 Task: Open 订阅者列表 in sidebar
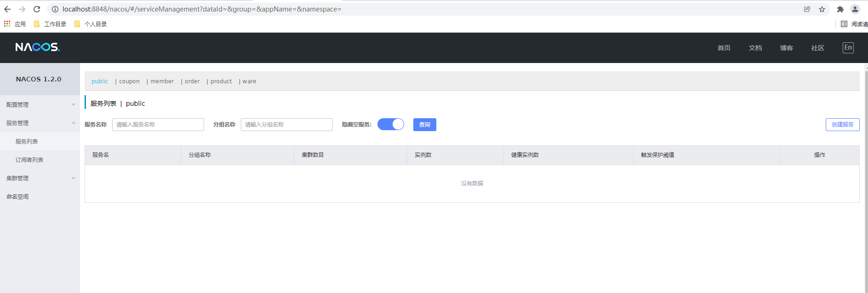coord(40,160)
